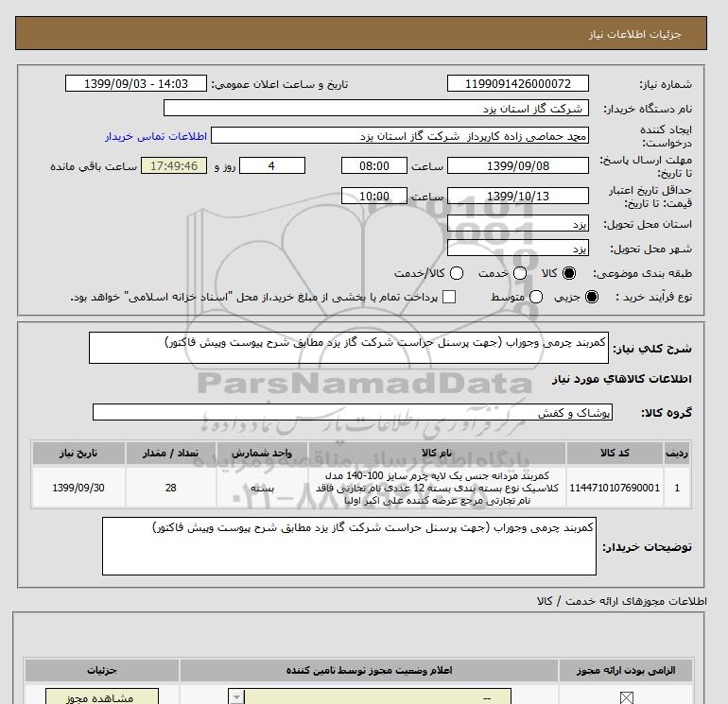
Task: Click the product name cell for the men's belt
Action: tap(437, 488)
